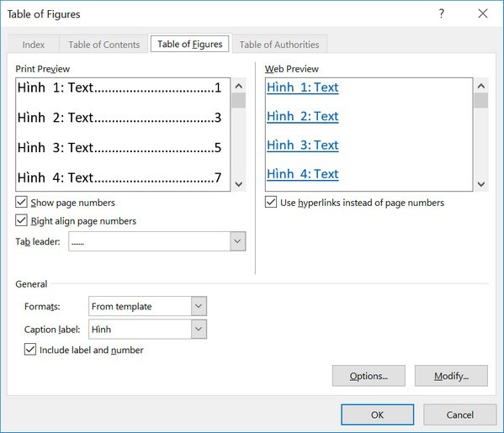The height and width of the screenshot is (433, 504).
Task: Switch to Table of Contents tab
Action: pyautogui.click(x=103, y=45)
